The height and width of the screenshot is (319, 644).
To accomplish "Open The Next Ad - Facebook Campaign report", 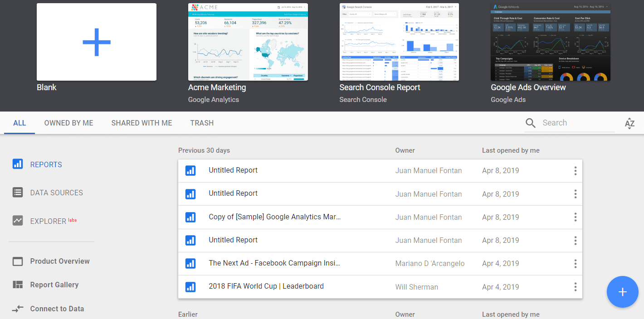I will point(274,263).
